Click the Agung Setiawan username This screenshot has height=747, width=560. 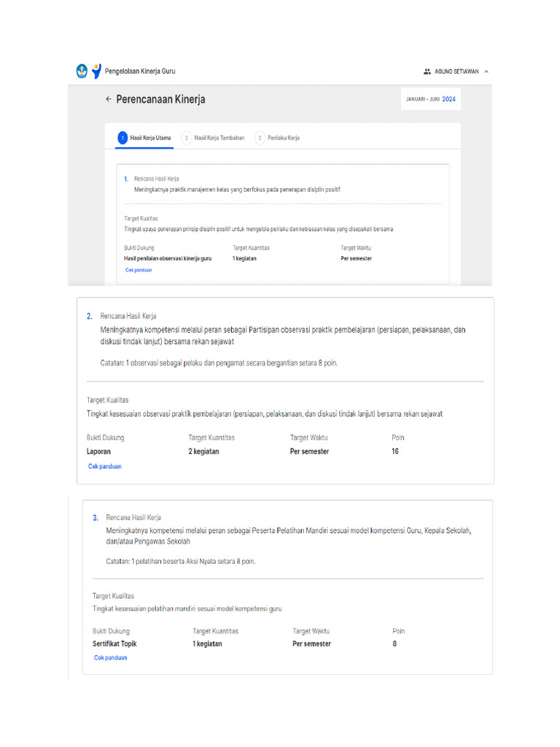pos(456,71)
